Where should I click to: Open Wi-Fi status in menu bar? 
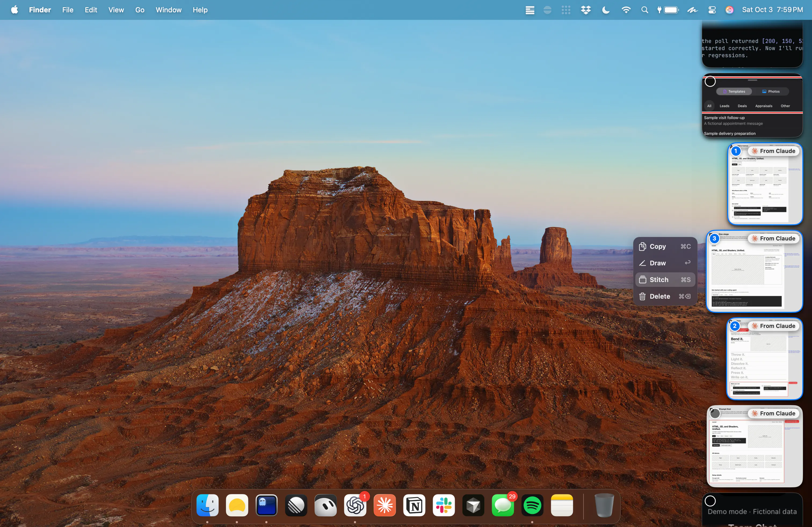(x=626, y=10)
